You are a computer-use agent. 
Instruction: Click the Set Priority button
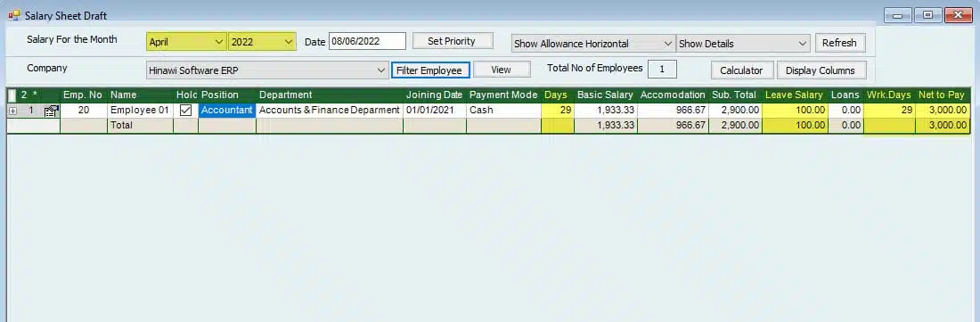453,41
